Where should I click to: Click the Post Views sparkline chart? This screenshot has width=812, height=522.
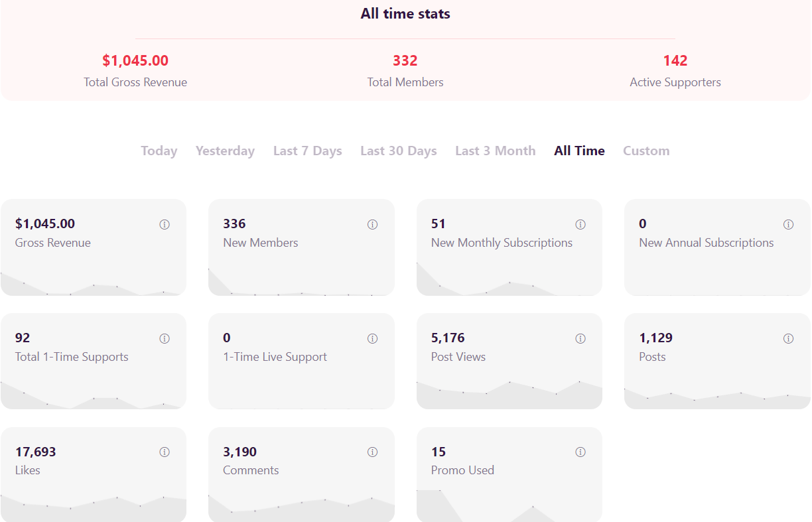pyautogui.click(x=509, y=395)
